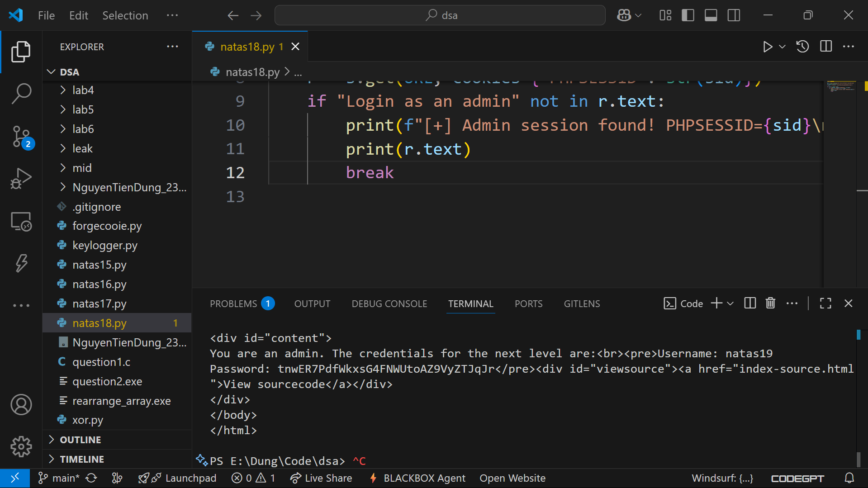
Task: Kill terminal with the trash icon
Action: [770, 303]
